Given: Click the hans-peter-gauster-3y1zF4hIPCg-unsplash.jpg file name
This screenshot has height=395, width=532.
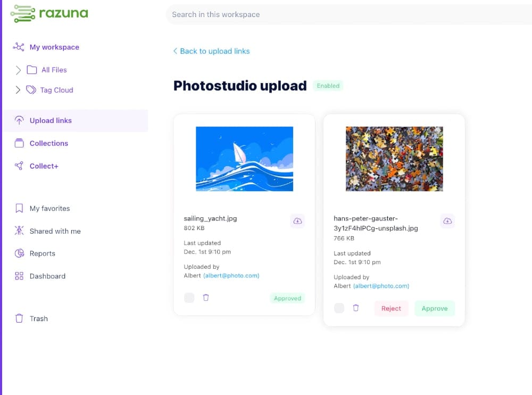Looking at the screenshot, I should pos(376,223).
